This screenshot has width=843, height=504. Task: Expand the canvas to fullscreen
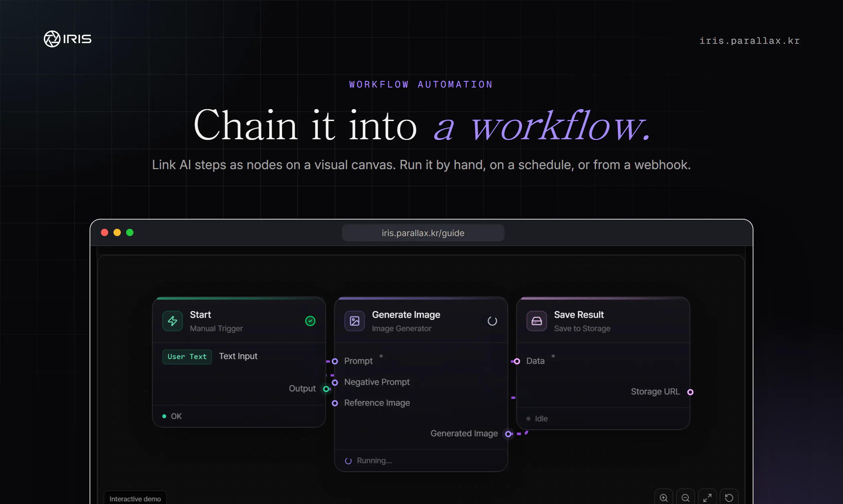pyautogui.click(x=707, y=498)
